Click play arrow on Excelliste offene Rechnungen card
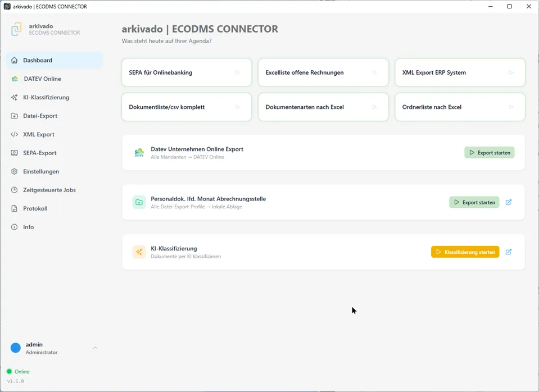Viewport: 539px width, 392px height. [x=374, y=72]
